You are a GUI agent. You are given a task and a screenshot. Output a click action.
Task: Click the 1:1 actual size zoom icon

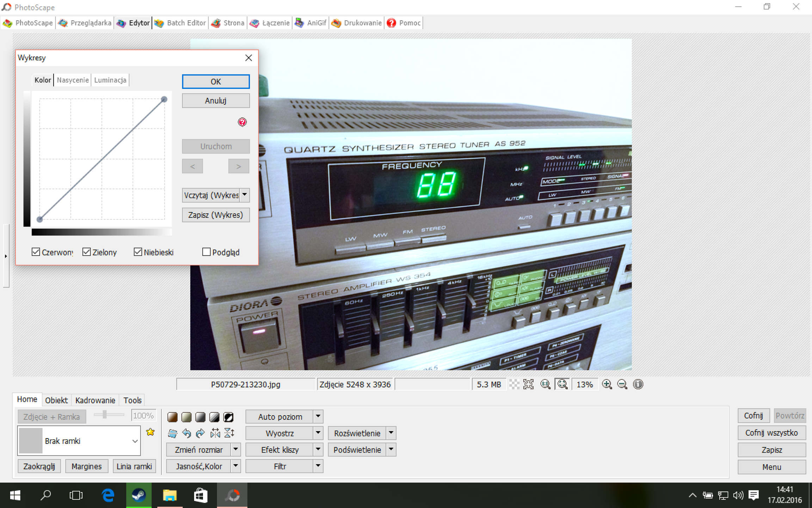546,384
